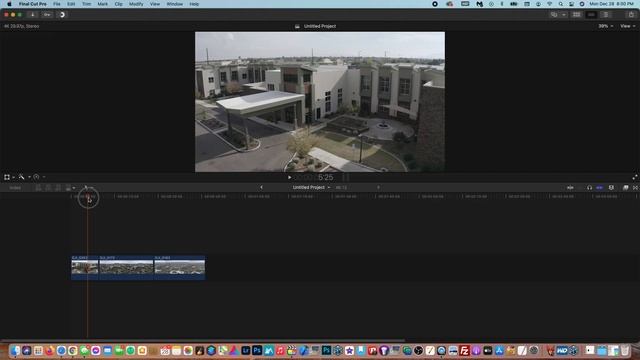
Task: Enter full screen viewer mode
Action: coord(635,178)
